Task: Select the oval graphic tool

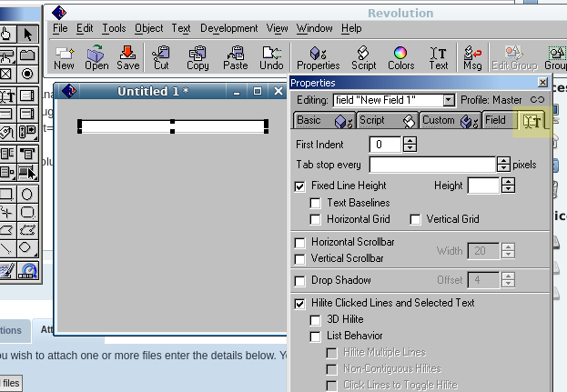Action: [27, 195]
